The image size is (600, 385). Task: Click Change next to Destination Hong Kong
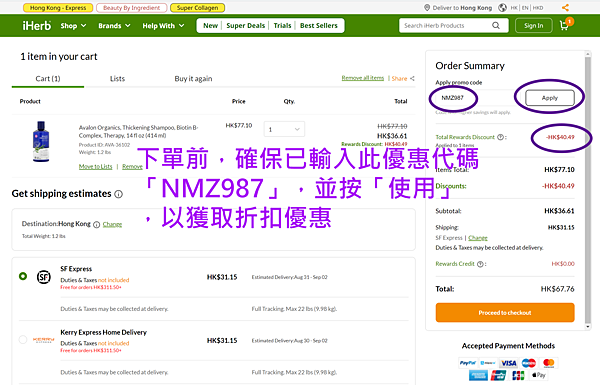click(x=112, y=224)
